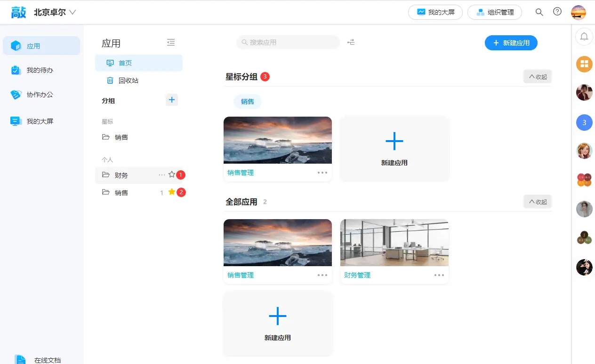595x364 pixels.
Task: Star the 财务 group
Action: click(172, 174)
